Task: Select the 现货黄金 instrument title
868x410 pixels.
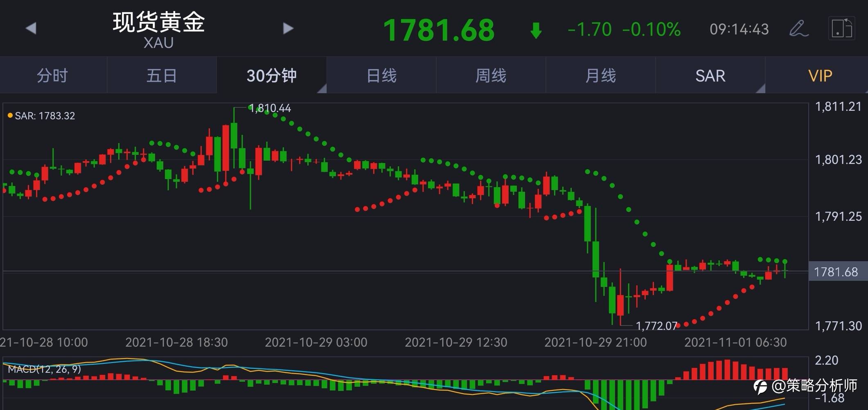Action: point(159,22)
